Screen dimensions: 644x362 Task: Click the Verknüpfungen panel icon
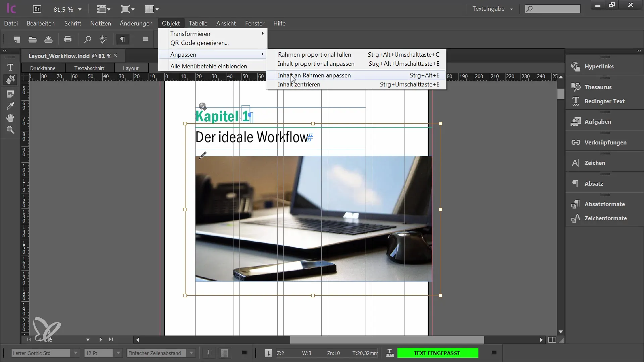tap(576, 142)
